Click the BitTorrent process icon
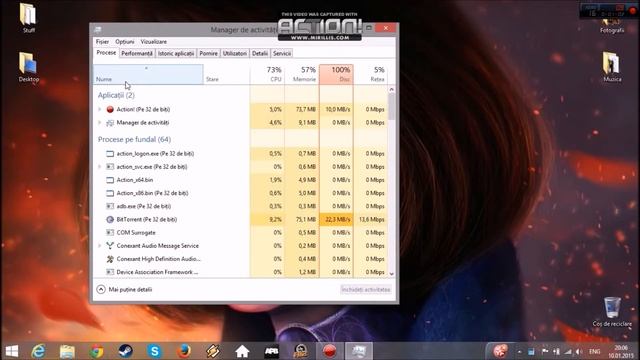 (x=110, y=220)
